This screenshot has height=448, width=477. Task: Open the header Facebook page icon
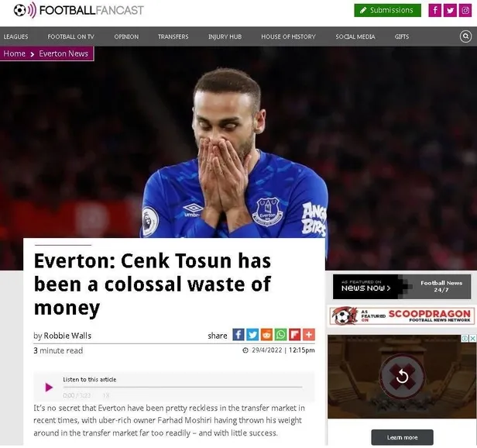pos(435,10)
